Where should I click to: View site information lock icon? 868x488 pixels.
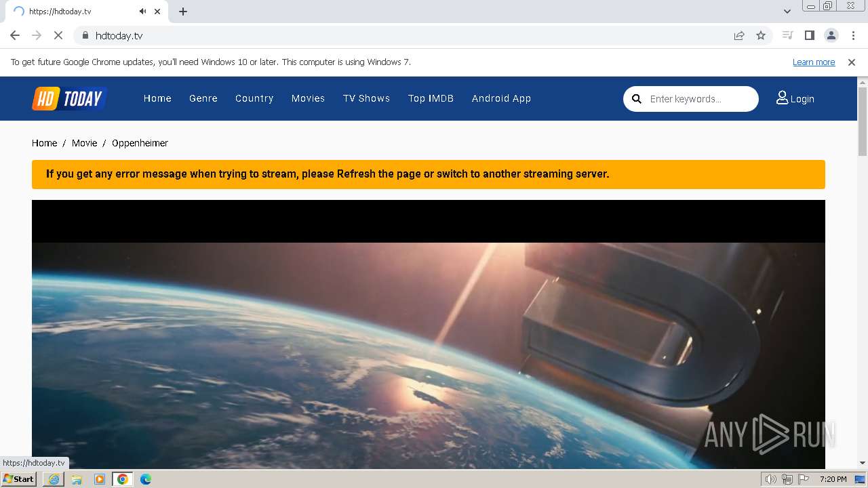pos(85,35)
